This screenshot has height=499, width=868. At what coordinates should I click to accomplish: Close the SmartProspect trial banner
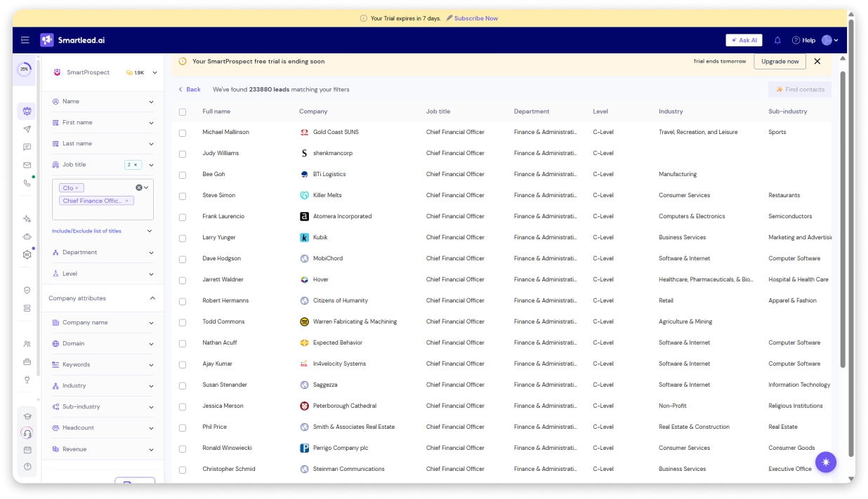(817, 61)
